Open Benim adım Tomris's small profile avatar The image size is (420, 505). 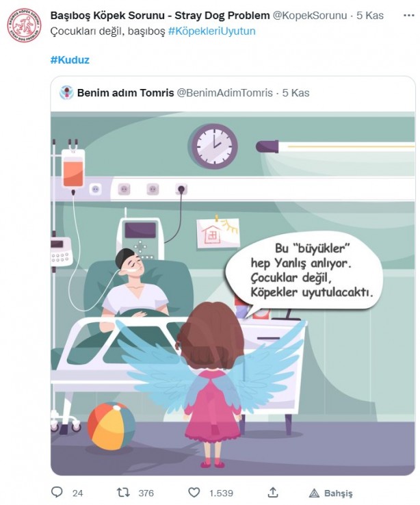pyautogui.click(x=66, y=92)
